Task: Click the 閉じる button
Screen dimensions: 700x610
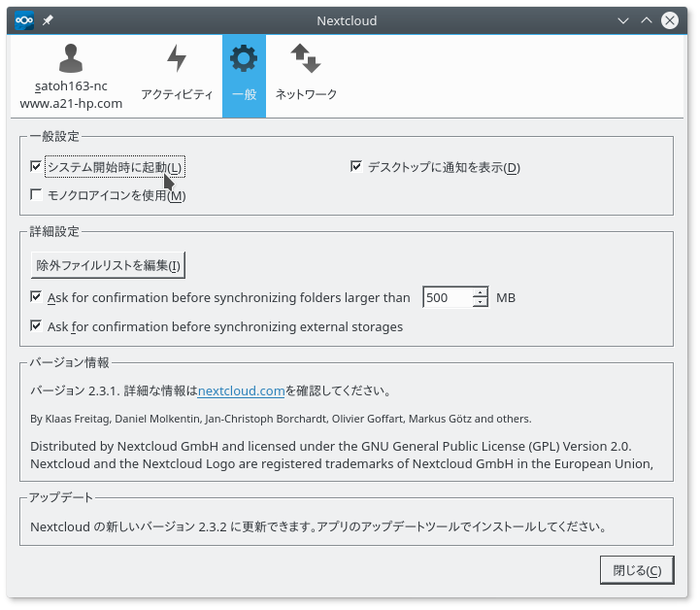Action: 637,570
